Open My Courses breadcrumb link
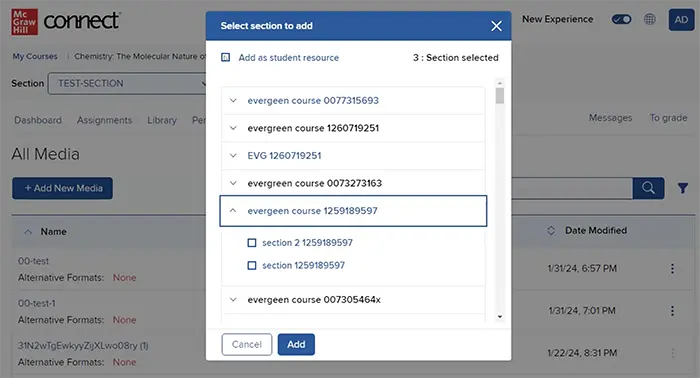This screenshot has width=700, height=378. (x=35, y=56)
